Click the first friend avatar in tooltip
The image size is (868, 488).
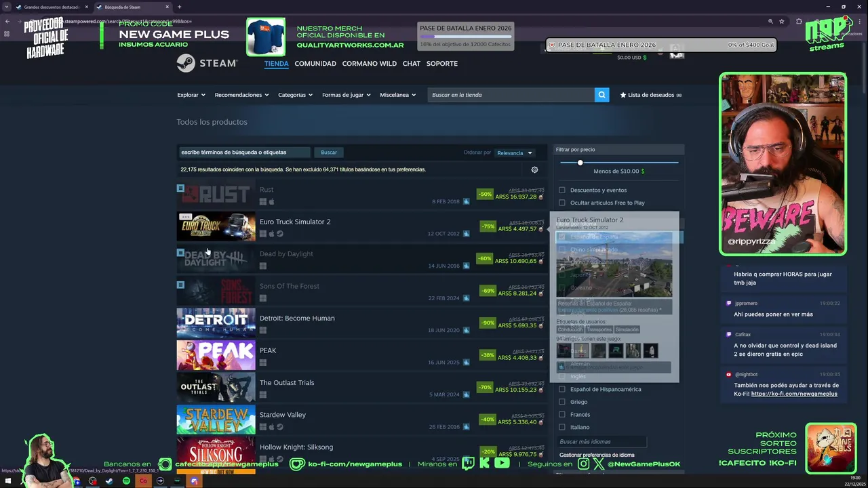tap(564, 350)
